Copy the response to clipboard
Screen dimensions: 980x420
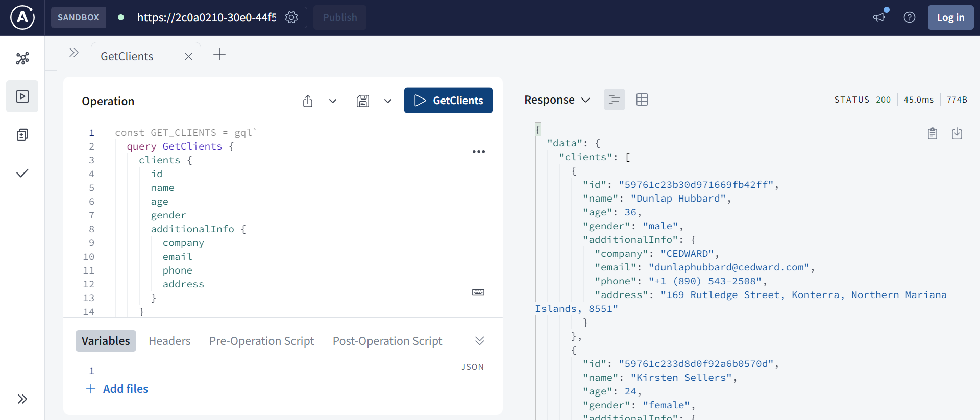(x=933, y=133)
